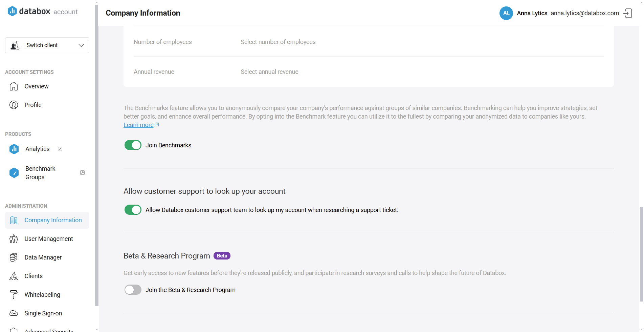Disable the Join Benchmarks toggle
The width and height of the screenshot is (644, 332).
pos(133,145)
